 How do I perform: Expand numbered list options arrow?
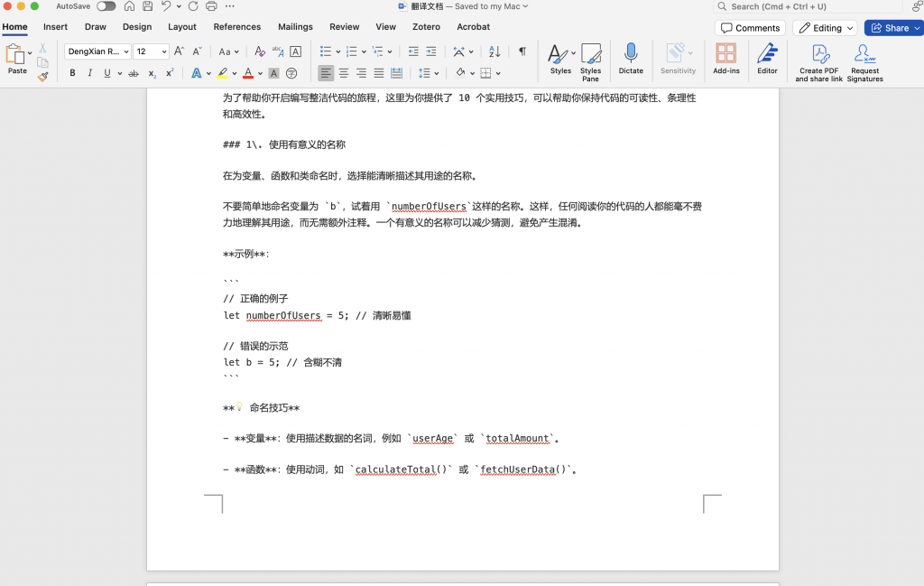[365, 51]
